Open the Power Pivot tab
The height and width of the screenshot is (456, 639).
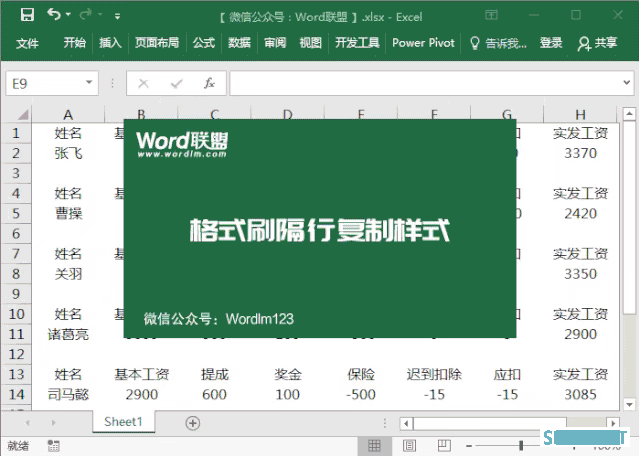click(x=423, y=43)
